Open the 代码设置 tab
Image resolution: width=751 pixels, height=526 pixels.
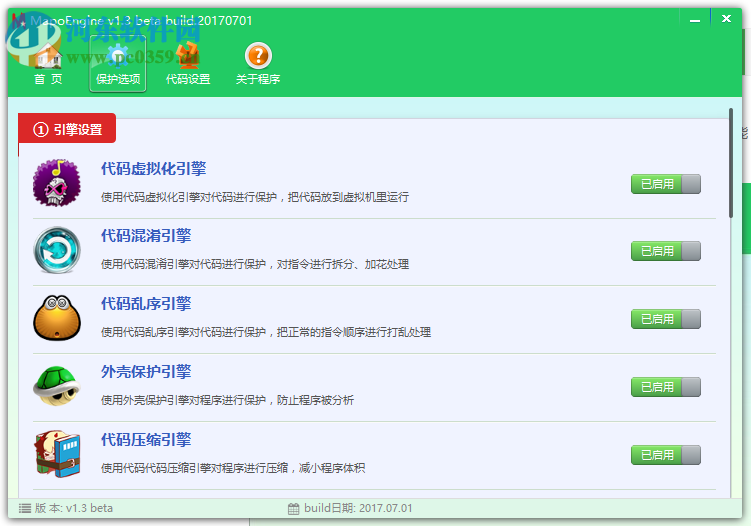(188, 64)
